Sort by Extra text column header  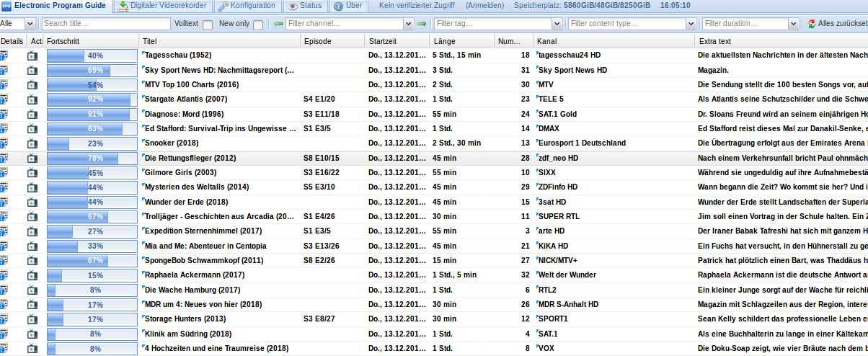tap(781, 41)
